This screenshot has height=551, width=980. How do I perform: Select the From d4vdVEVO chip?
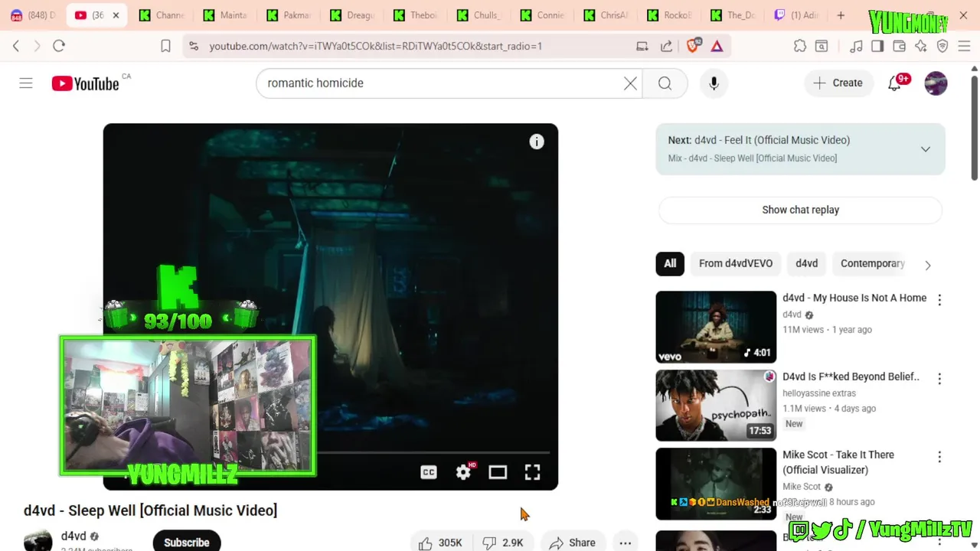pyautogui.click(x=736, y=263)
